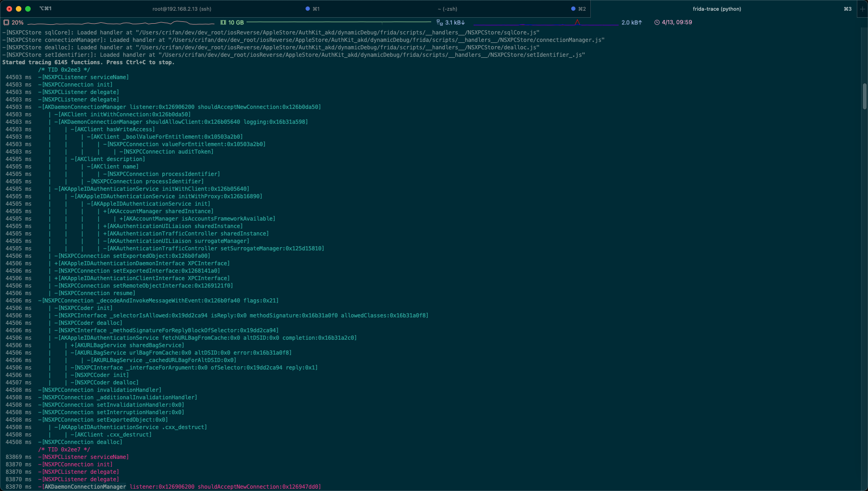
Task: Click the '-[NSXPCConnection dealloc]' line
Action: click(80, 442)
